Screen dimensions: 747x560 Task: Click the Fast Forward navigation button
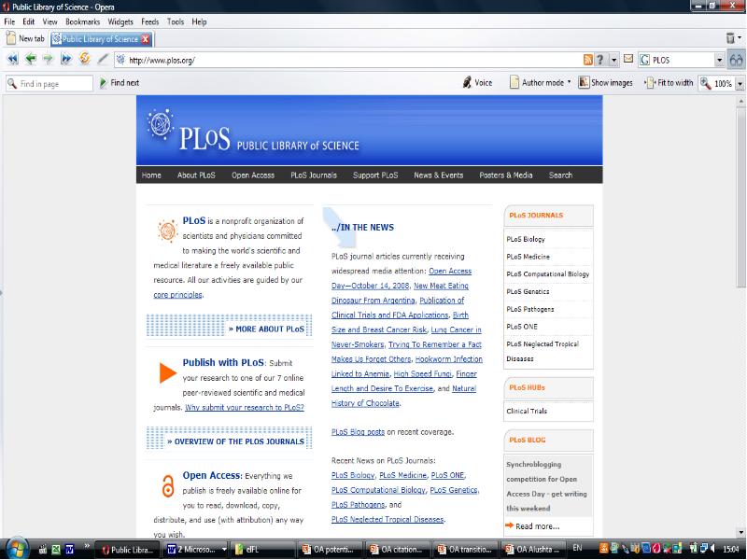tap(66, 60)
